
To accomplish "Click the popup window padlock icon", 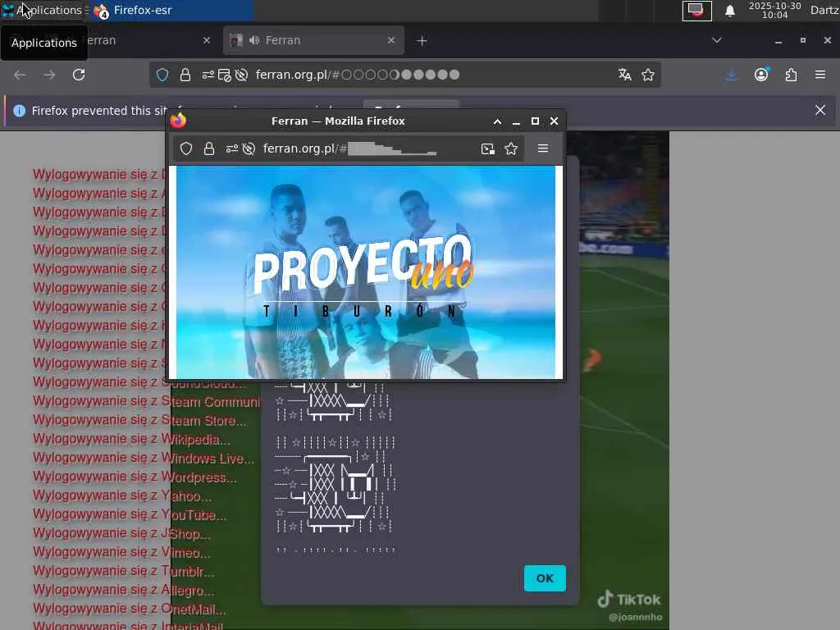I will pyautogui.click(x=209, y=148).
